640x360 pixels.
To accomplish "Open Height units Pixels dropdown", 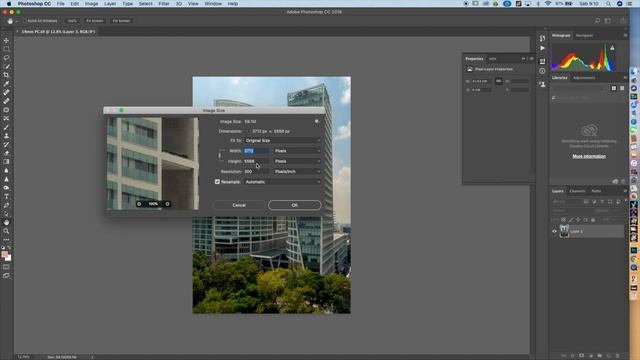I will [x=297, y=161].
